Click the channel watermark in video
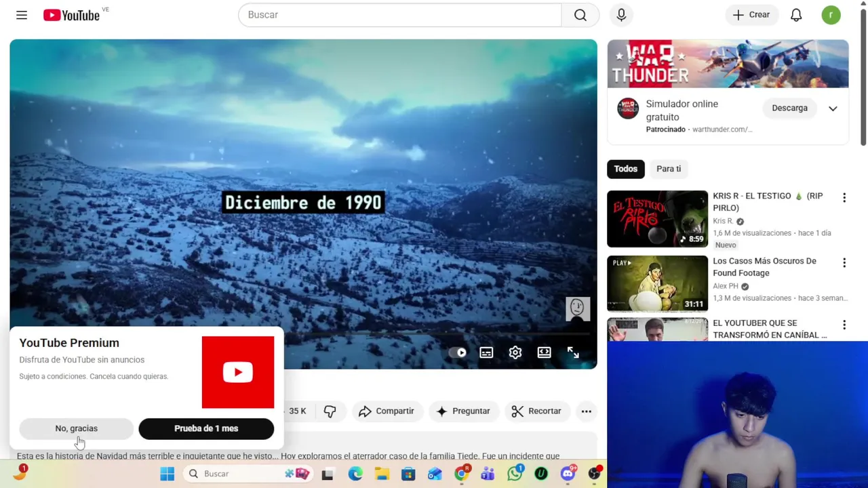This screenshot has height=488, width=868. point(578,309)
